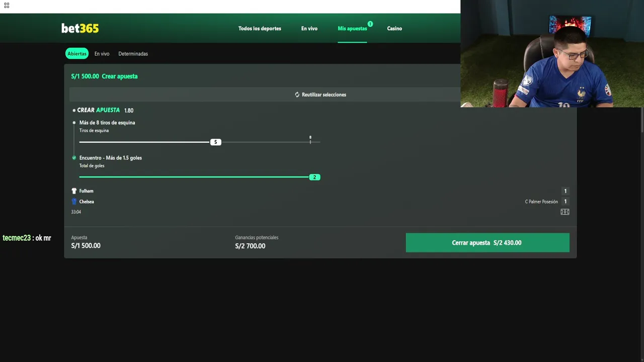Click the CREAR APUESTA 1.80 label
644x362 pixels.
105,110
